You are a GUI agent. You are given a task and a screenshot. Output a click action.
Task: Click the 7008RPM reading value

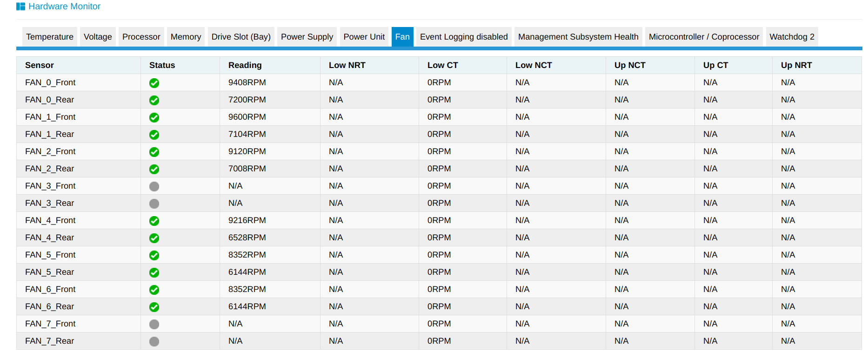click(247, 169)
